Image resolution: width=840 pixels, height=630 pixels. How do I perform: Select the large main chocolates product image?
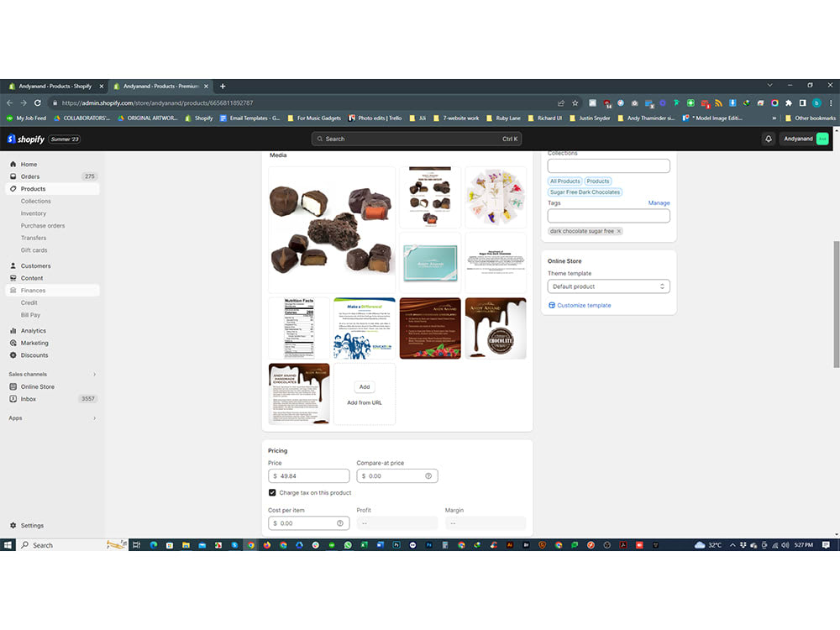[x=332, y=229]
